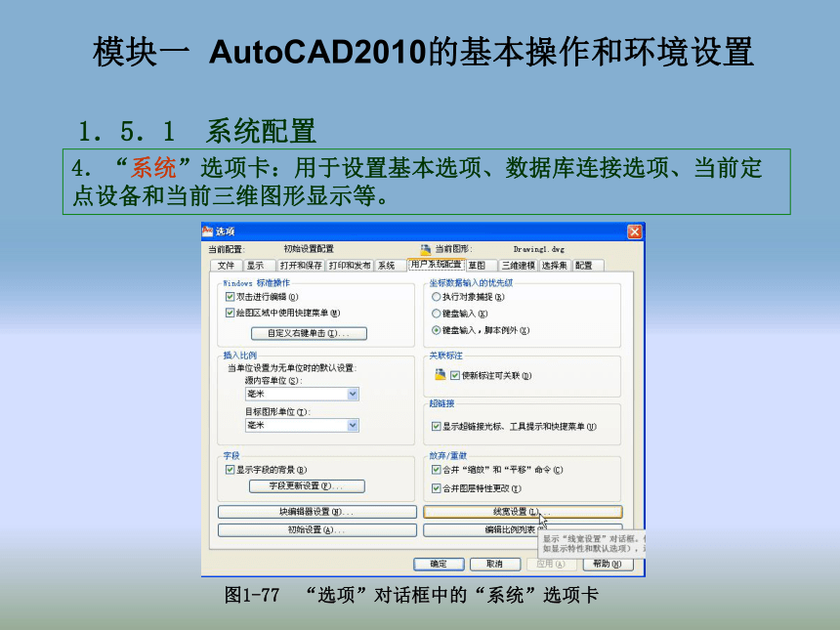Screen dimensions: 840x630
Task: Uncheck 显示超链接光标、工具提示和快捷菜单
Action: click(x=436, y=427)
